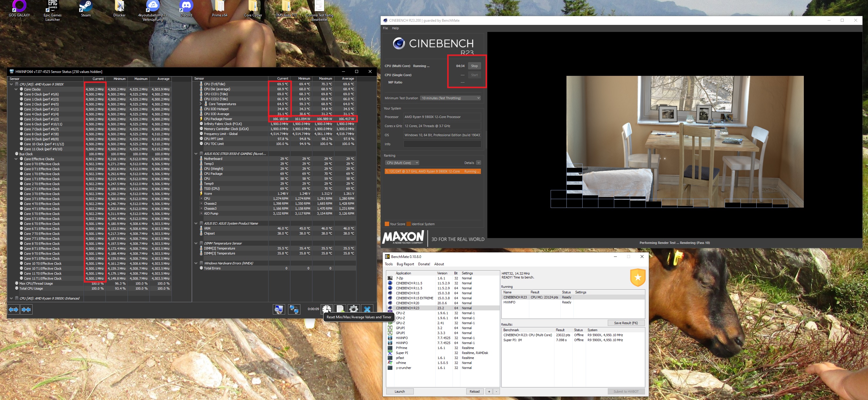Stop the Multi Core benchmark
This screenshot has height=400, width=868.
pyautogui.click(x=474, y=66)
